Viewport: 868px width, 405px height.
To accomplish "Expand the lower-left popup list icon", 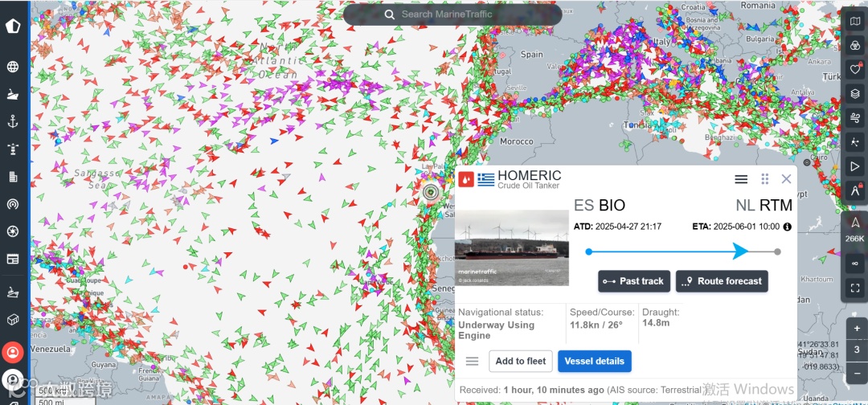I will (x=472, y=362).
